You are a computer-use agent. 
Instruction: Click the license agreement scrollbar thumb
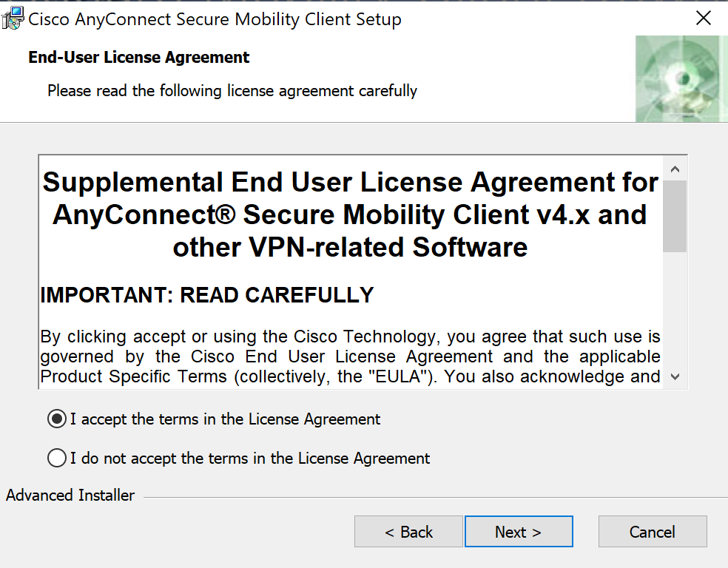click(x=675, y=216)
